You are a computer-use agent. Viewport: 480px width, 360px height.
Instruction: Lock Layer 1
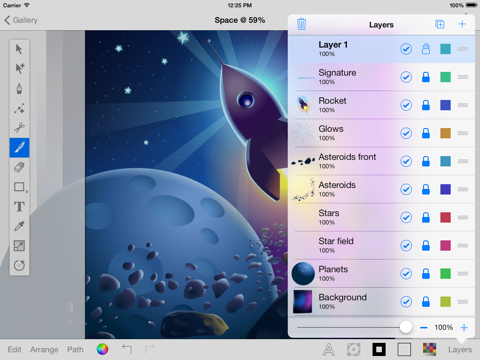426,49
